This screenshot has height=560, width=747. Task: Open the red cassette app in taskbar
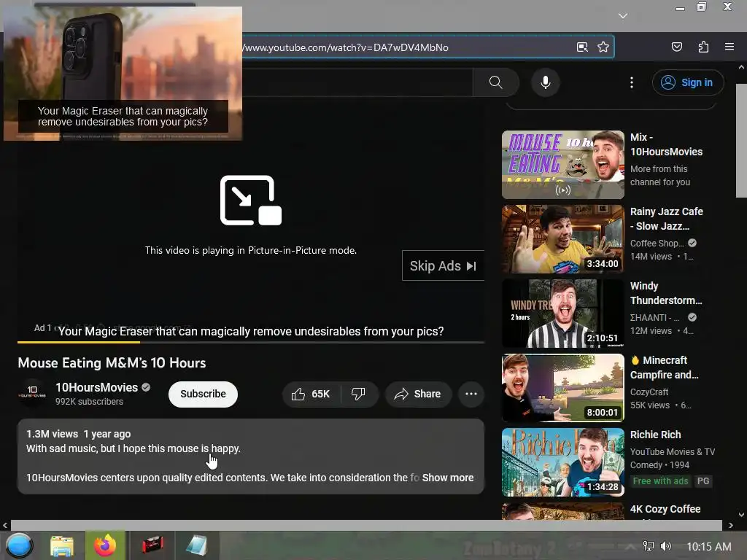152,545
